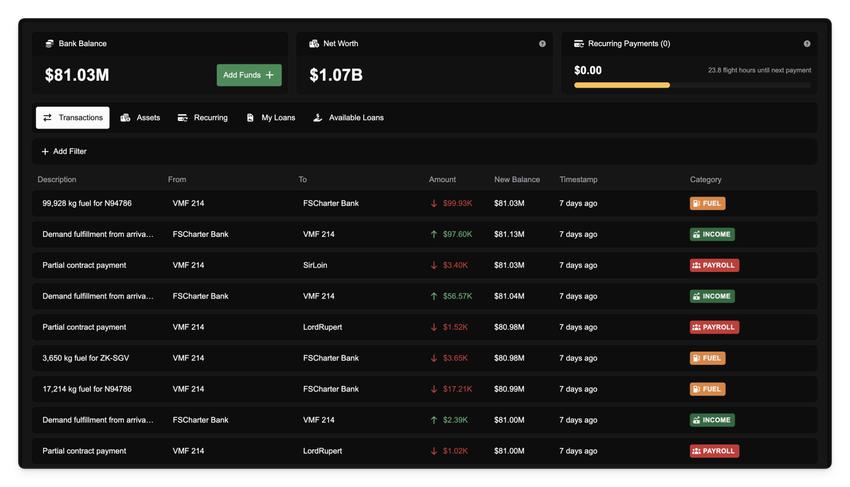Switch to the Assets tab
Screen dimensions: 850x487
(x=140, y=118)
